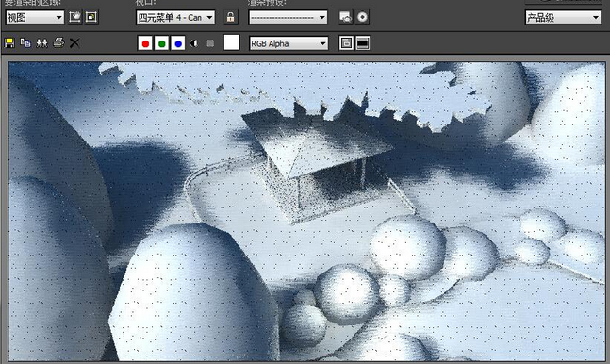610x364 pixels.
Task: Click the Auto Region Selected icon
Action: 91,17
